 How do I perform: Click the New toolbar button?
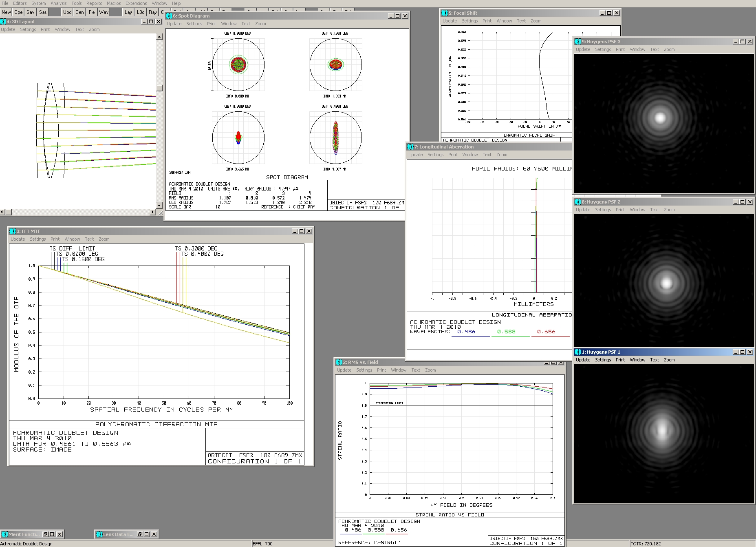[6, 12]
